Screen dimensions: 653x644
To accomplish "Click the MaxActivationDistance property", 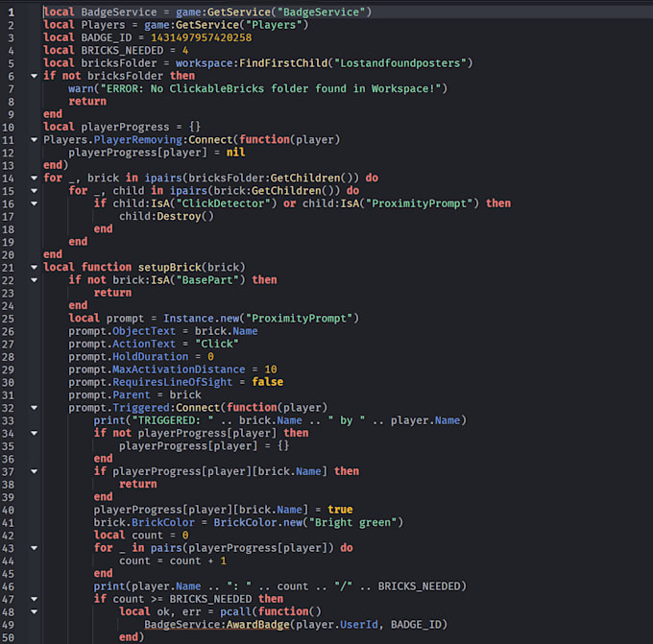I will (x=179, y=370).
